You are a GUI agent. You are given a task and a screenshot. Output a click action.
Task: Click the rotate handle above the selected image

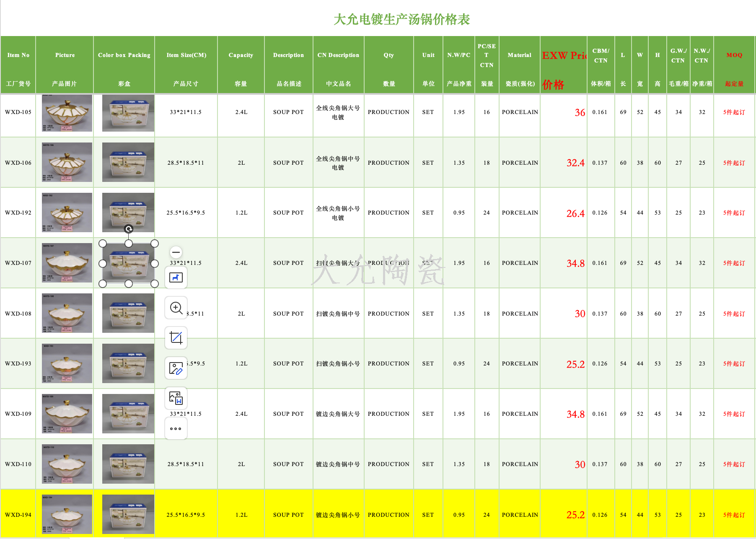[x=129, y=229]
